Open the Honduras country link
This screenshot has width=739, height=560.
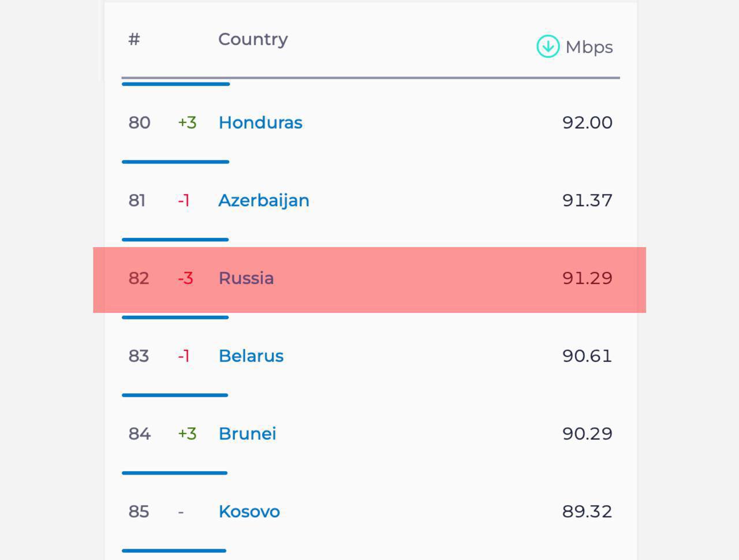260,122
